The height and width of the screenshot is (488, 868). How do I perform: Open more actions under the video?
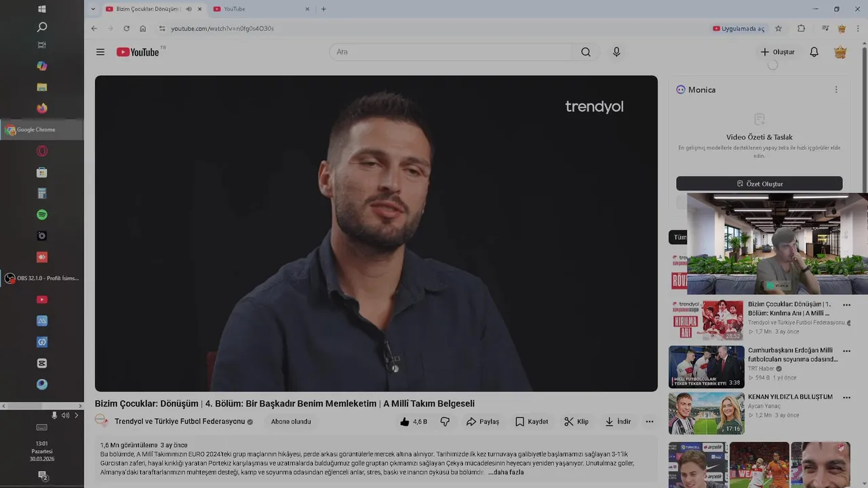coord(650,422)
